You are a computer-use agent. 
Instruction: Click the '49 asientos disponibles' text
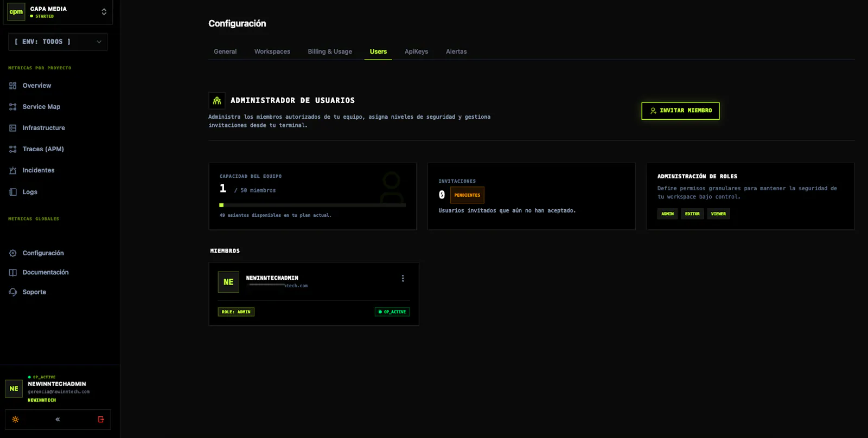(x=276, y=215)
